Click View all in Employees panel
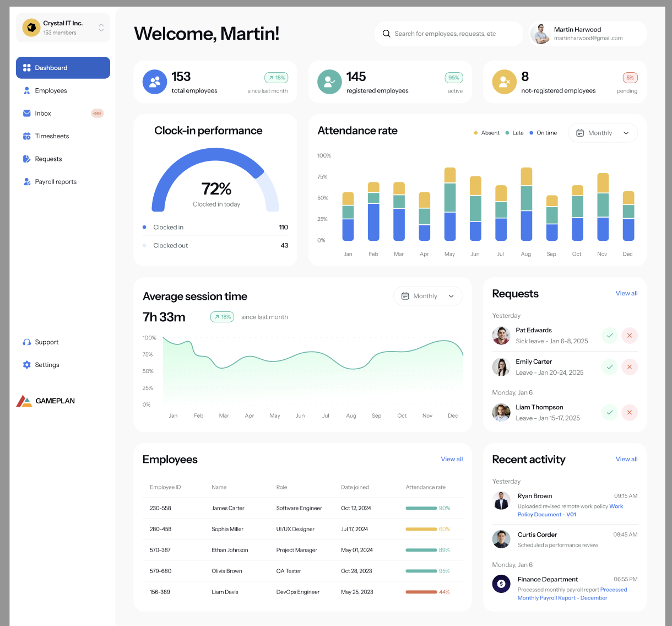This screenshot has width=672, height=626. click(x=452, y=459)
